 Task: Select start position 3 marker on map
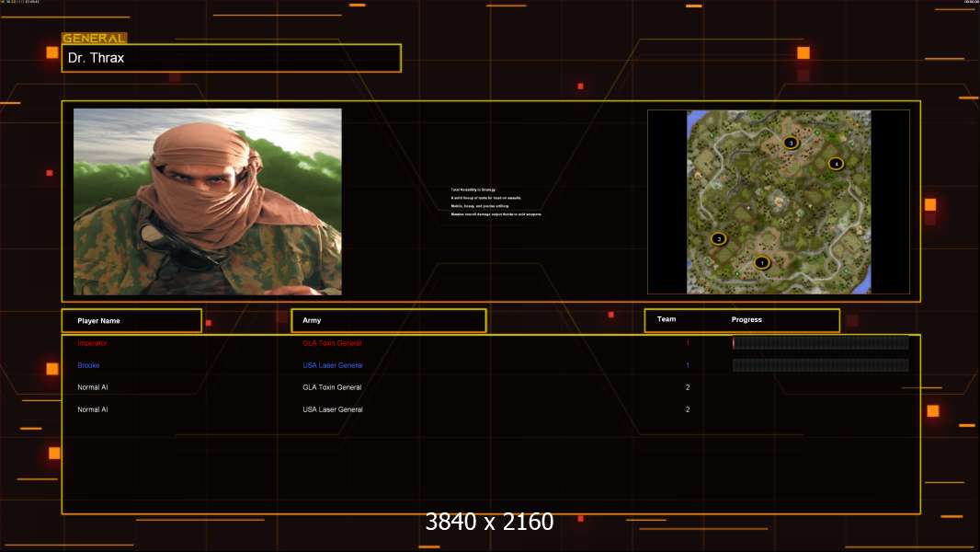point(791,143)
